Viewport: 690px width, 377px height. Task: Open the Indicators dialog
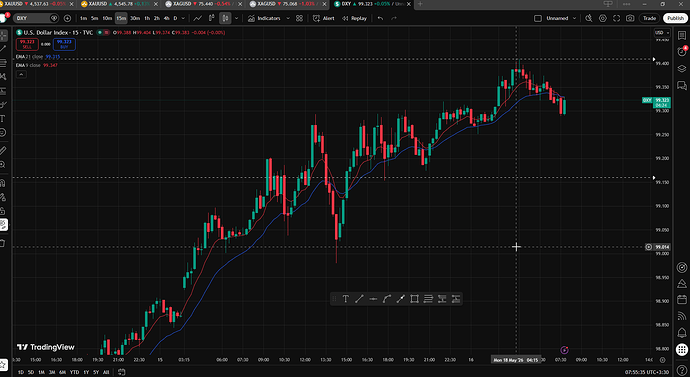[264, 18]
